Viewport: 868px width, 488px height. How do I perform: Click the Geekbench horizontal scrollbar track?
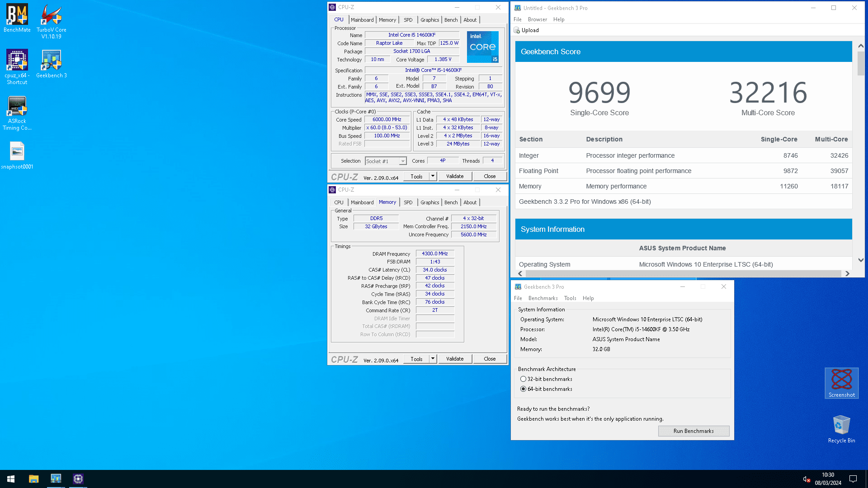tap(684, 273)
